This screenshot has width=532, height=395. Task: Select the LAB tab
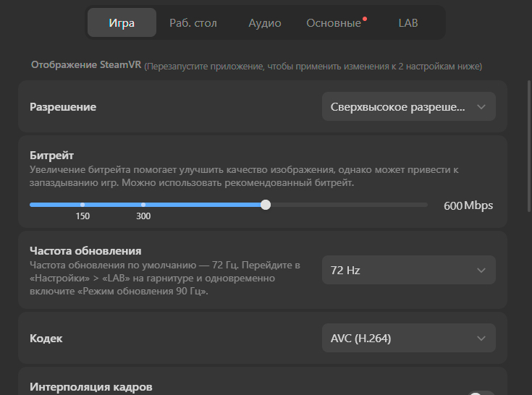408,22
